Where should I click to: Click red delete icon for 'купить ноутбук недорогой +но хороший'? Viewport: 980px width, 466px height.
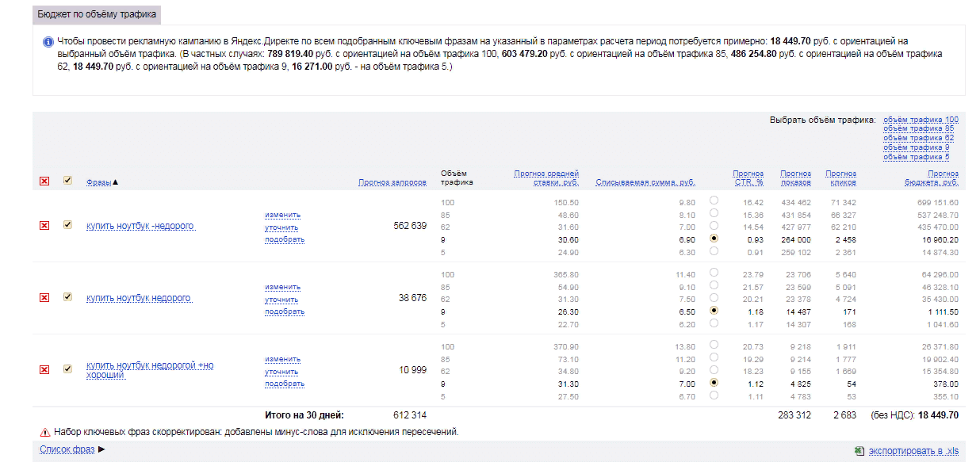(44, 369)
